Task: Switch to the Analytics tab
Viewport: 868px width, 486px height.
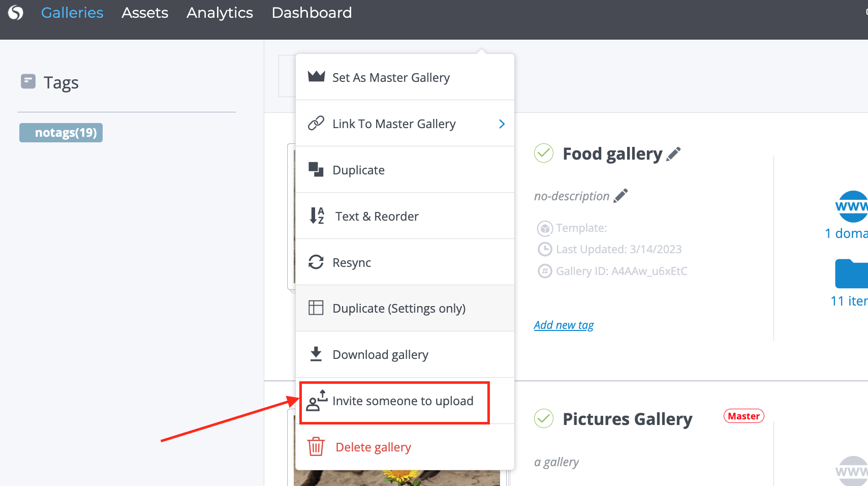Action: [220, 13]
